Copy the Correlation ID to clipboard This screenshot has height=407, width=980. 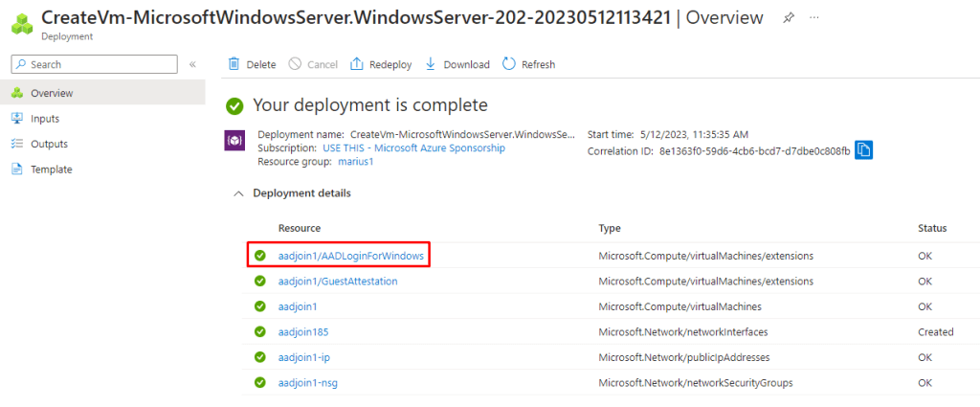(863, 150)
